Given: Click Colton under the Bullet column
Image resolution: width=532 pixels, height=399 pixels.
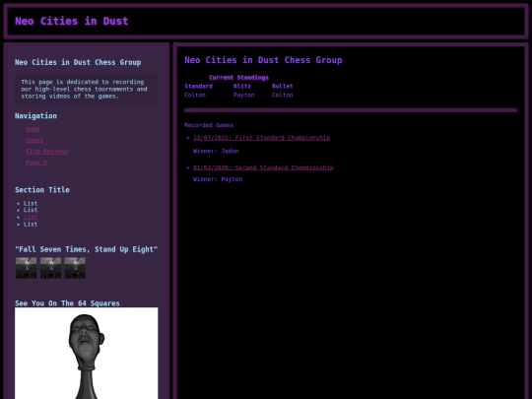Looking at the screenshot, I should 283,95.
